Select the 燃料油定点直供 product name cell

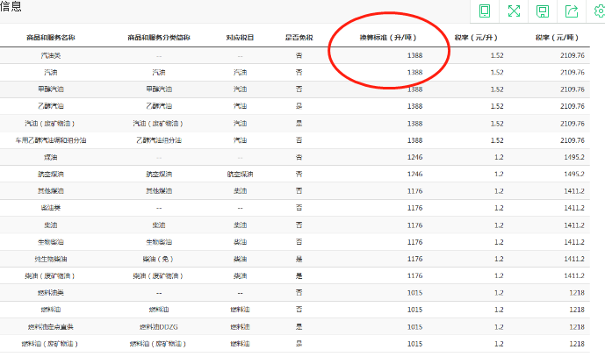pyautogui.click(x=51, y=326)
